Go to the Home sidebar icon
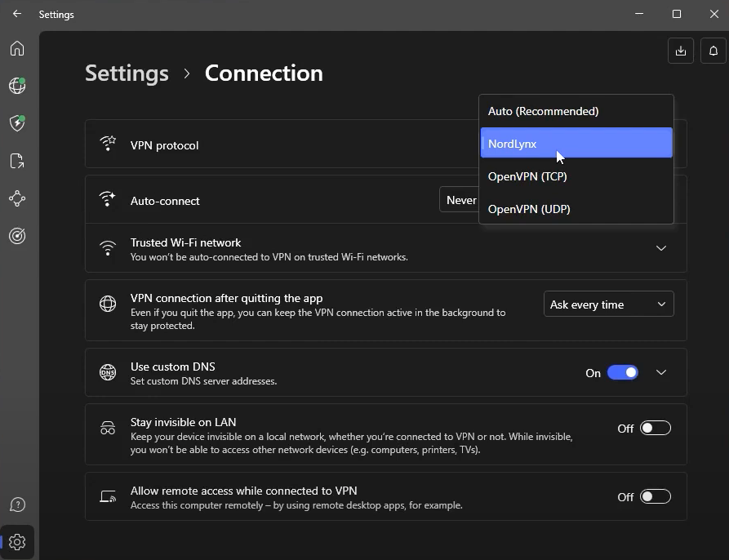The image size is (729, 560). coord(17,48)
